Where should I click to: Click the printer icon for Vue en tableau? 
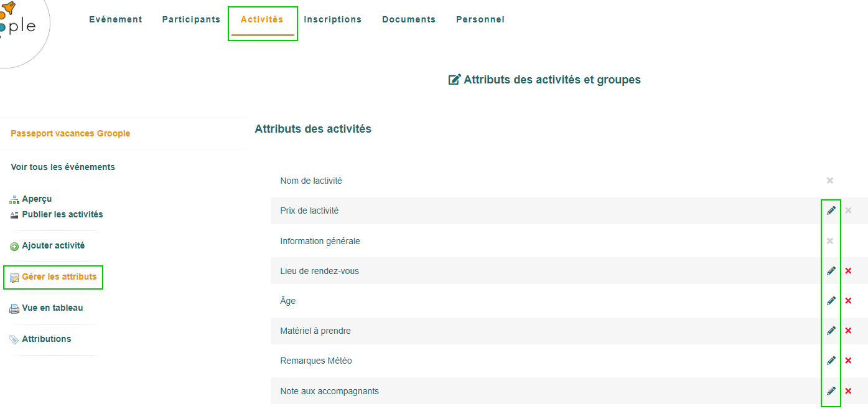pos(14,308)
